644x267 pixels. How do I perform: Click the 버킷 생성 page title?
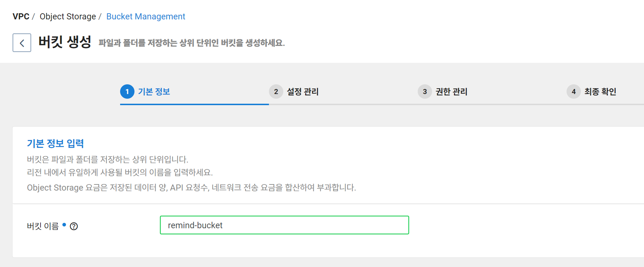(65, 42)
